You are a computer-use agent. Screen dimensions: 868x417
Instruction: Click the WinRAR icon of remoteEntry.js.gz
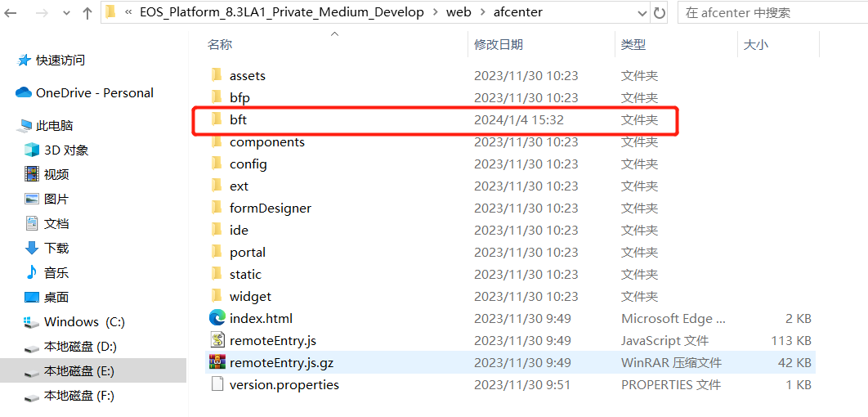pos(217,362)
